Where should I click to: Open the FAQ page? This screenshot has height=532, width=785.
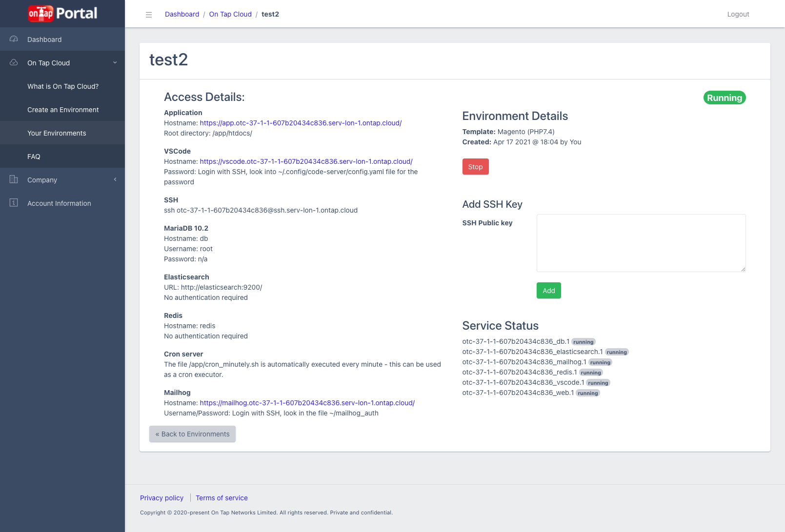coord(62,156)
